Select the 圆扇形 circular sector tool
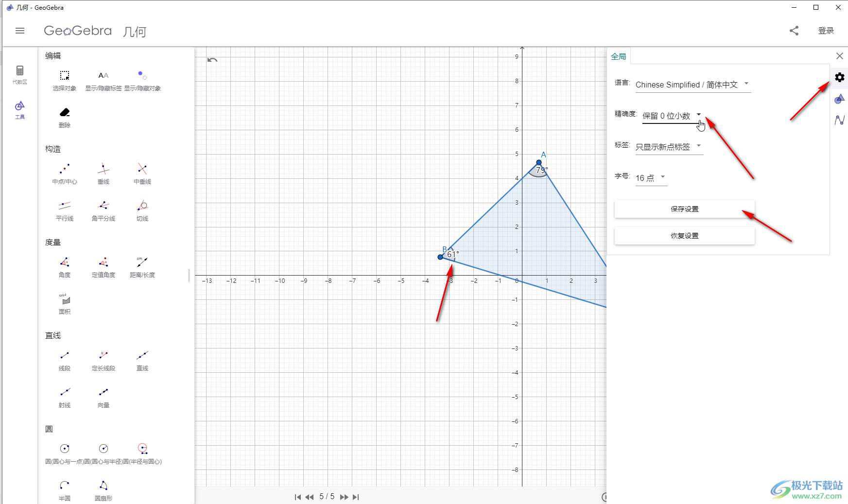The image size is (848, 504). click(x=104, y=491)
